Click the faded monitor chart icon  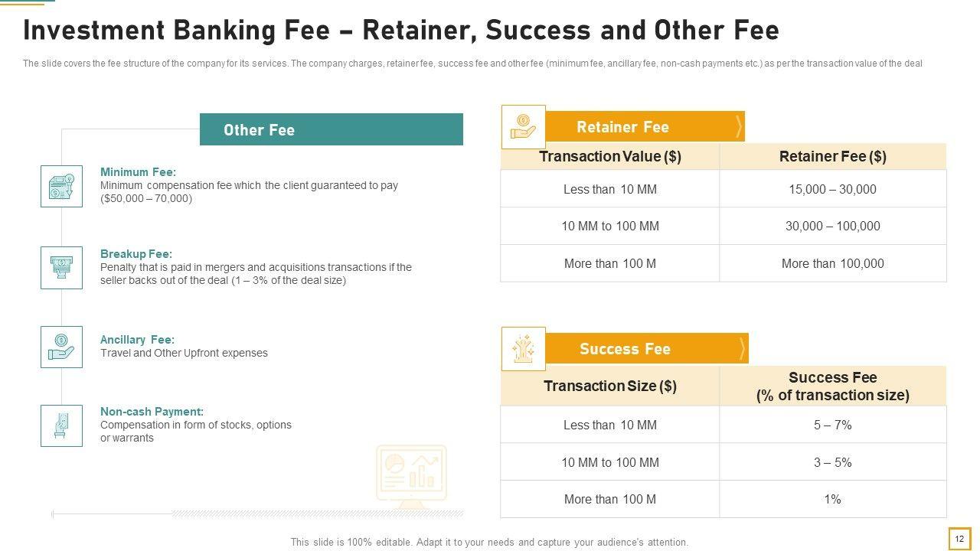[x=411, y=474]
